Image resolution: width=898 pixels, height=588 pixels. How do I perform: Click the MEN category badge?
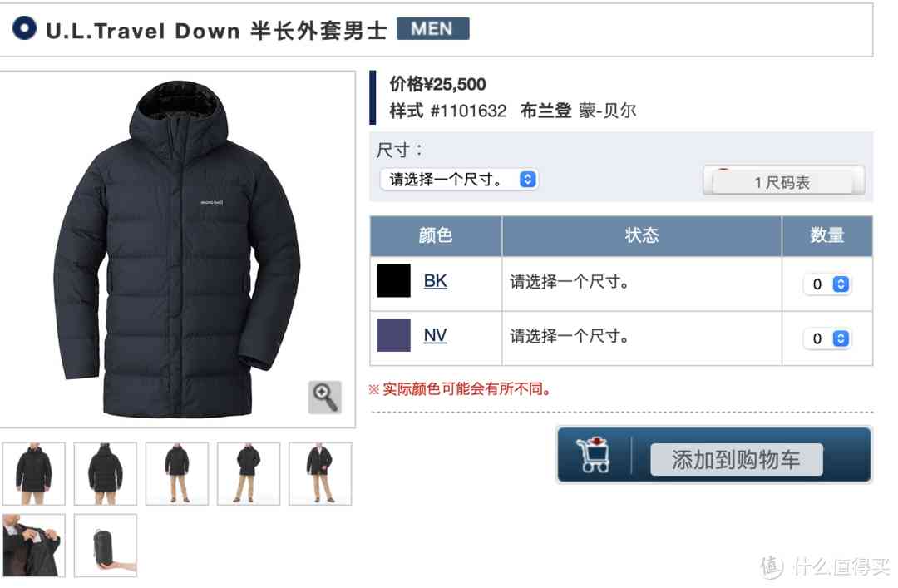click(432, 28)
